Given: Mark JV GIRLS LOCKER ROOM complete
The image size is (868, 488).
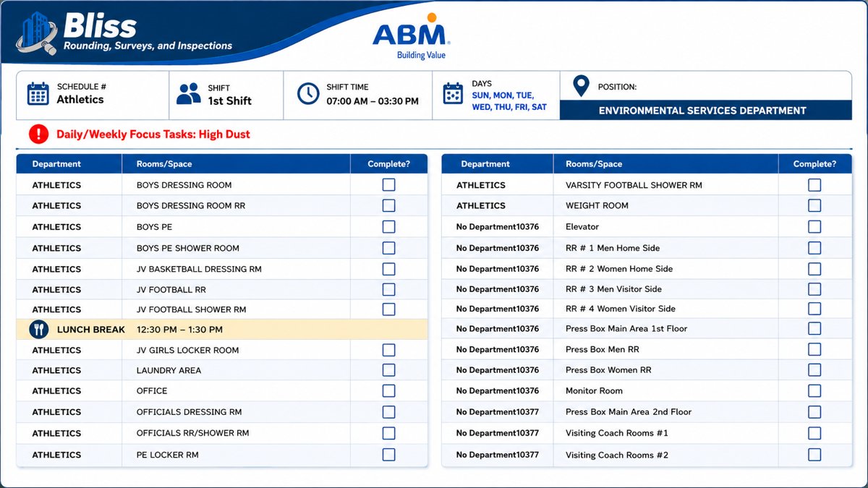Looking at the screenshot, I should pyautogui.click(x=388, y=350).
